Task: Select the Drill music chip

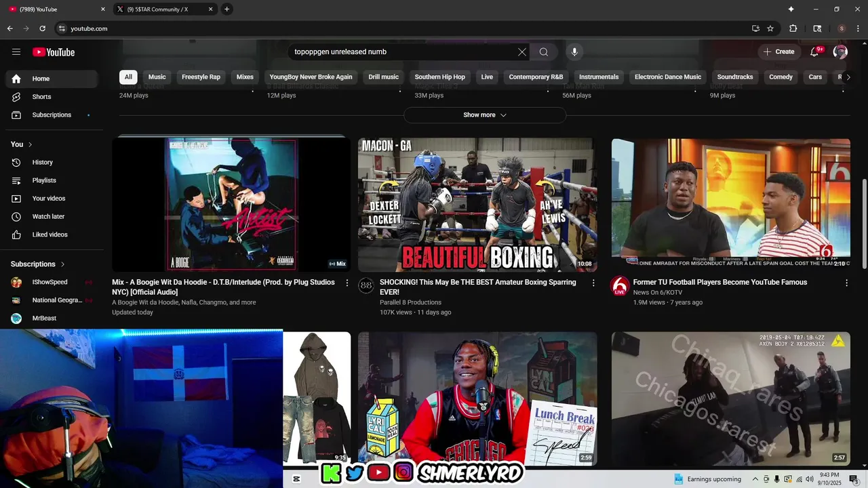Action: [x=384, y=77]
